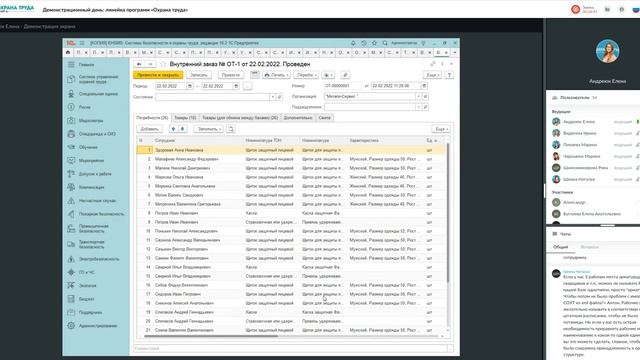Open the Перейти dropdown menu
The image size is (640, 360).
point(306,75)
